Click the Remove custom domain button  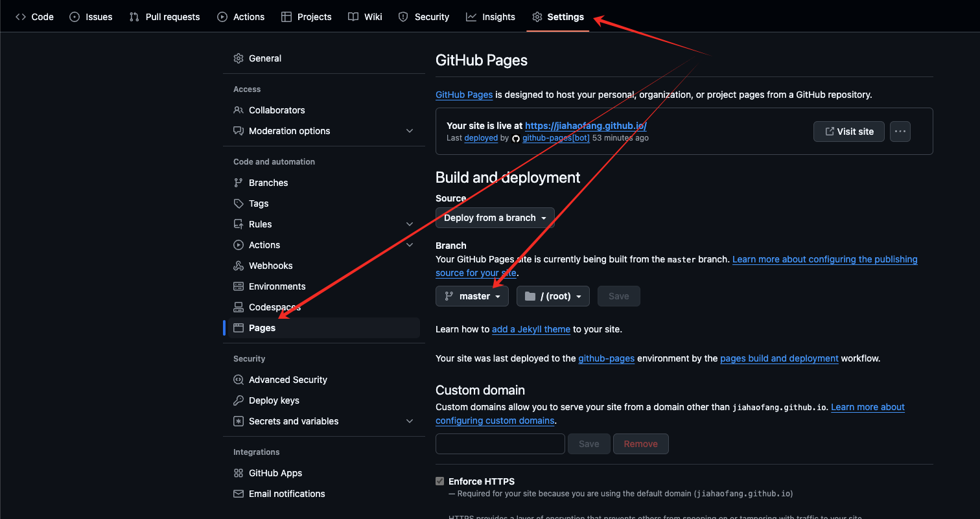click(641, 444)
